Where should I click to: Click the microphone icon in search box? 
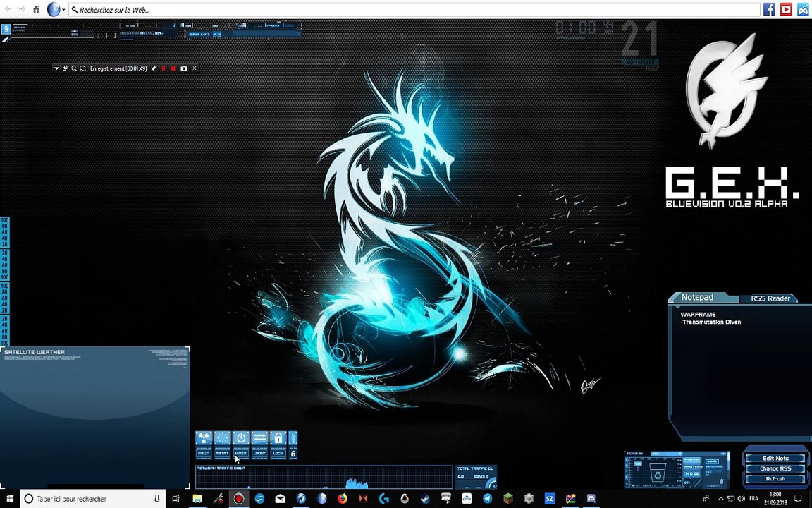pyautogui.click(x=157, y=499)
